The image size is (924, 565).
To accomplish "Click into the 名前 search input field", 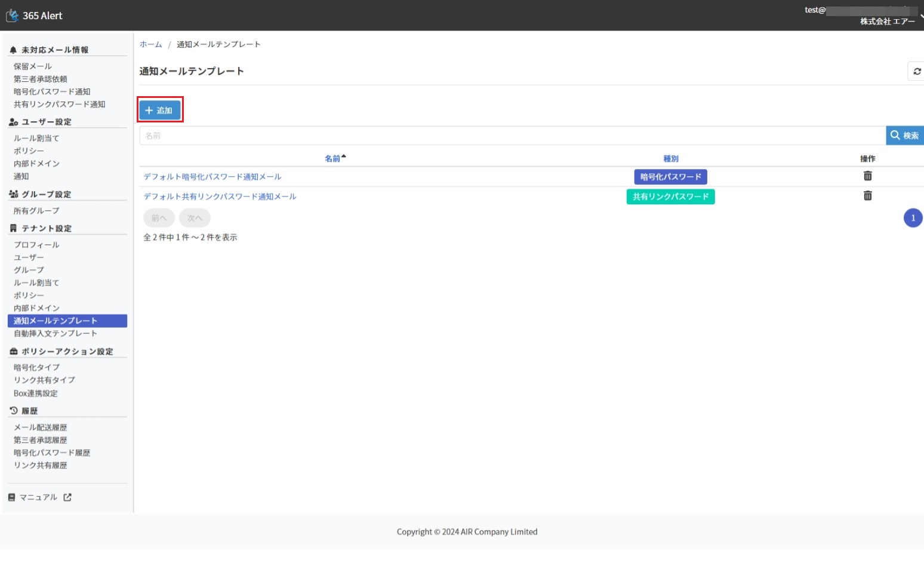I will tap(512, 136).
